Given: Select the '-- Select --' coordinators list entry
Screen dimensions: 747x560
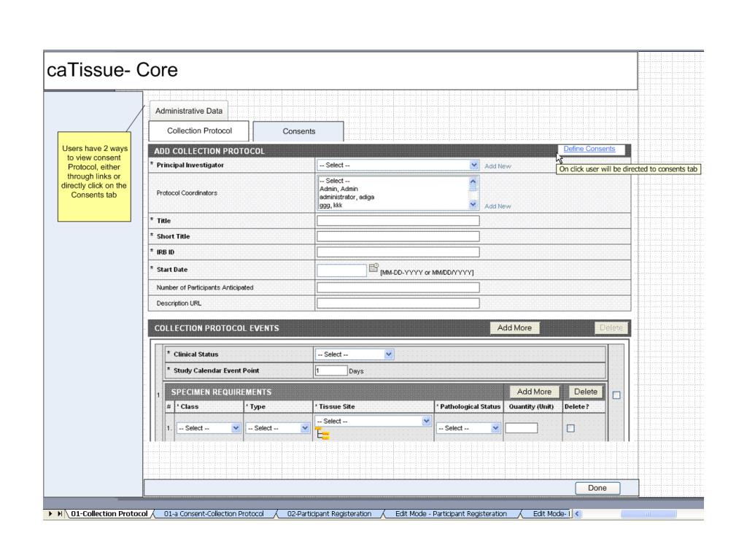Looking at the screenshot, I should tap(334, 181).
